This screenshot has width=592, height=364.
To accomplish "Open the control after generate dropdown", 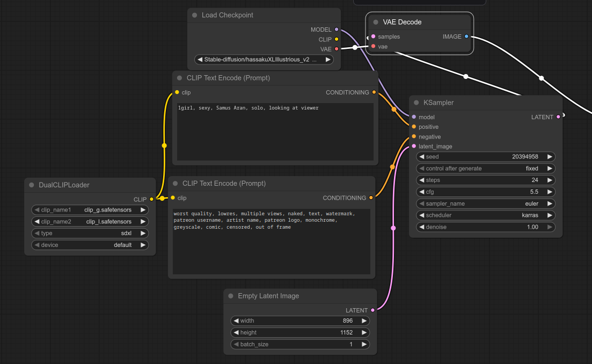I will point(486,169).
